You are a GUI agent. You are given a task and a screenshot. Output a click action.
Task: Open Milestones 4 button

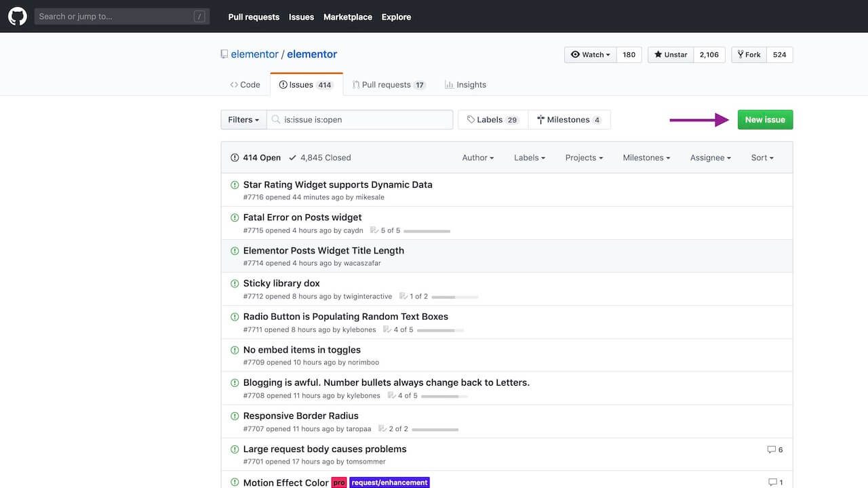[x=569, y=120]
